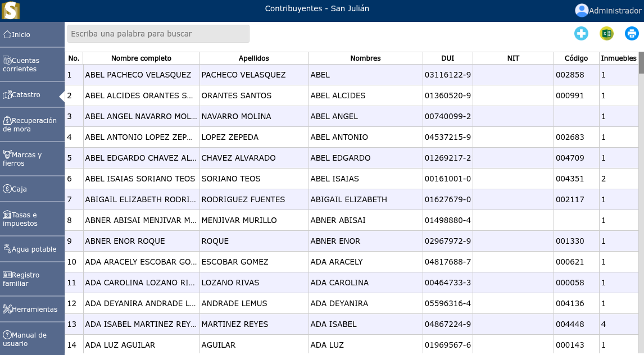
Task: Click the S logo in the top-left corner
Action: [x=11, y=10]
